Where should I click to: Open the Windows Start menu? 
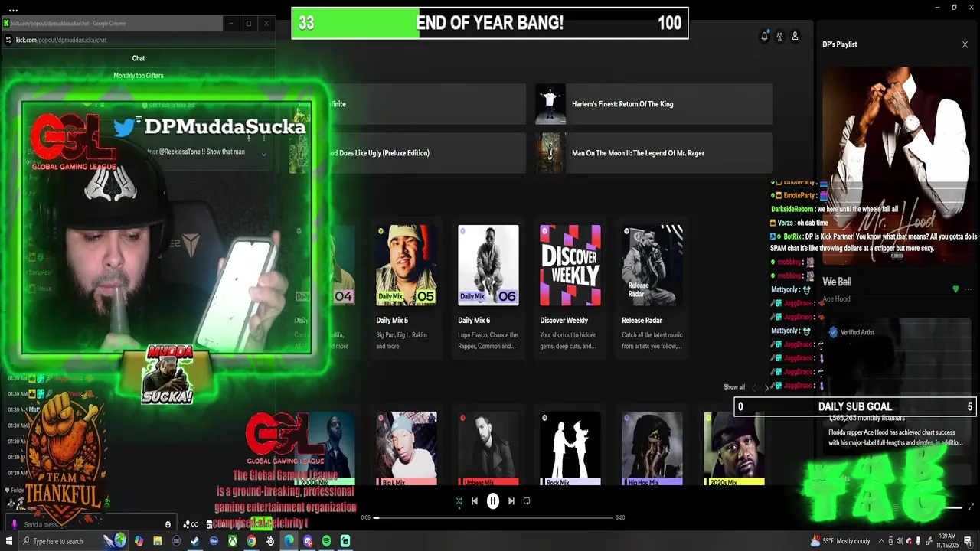pyautogui.click(x=9, y=541)
